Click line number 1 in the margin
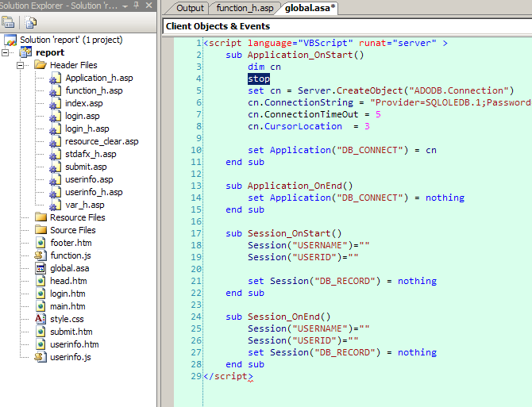 click(199, 43)
